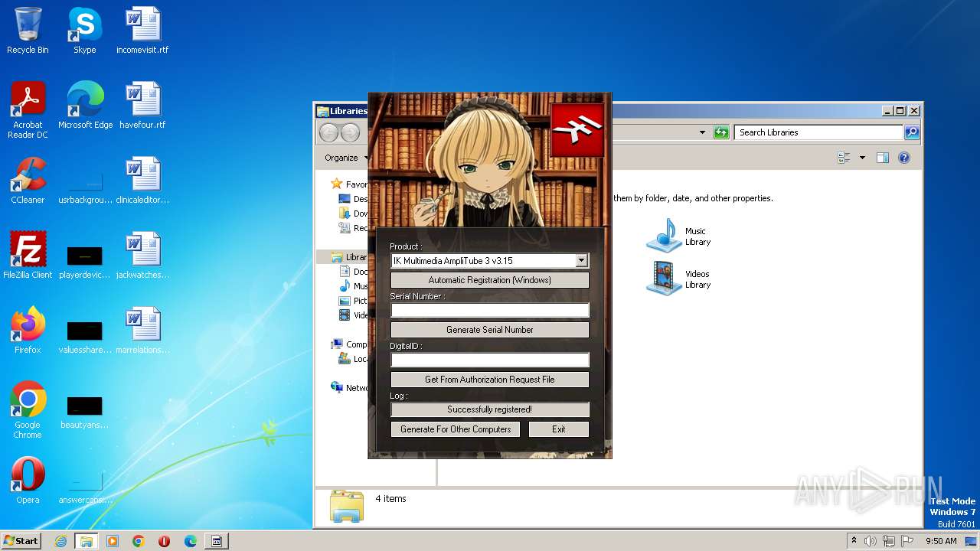
Task: Launch Microsoft Edge from desktop
Action: [x=85, y=106]
